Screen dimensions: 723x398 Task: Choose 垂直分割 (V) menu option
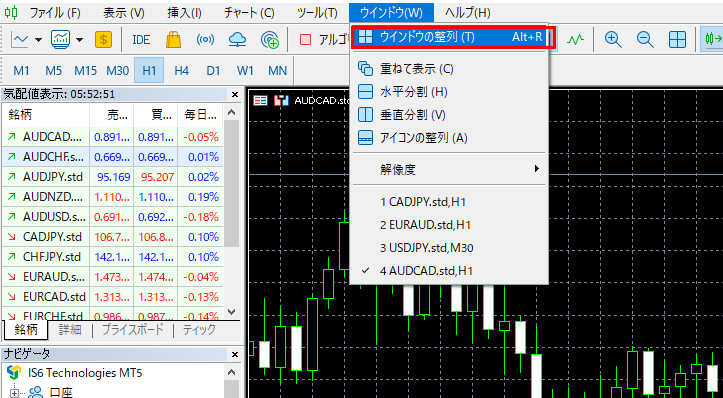[450, 114]
